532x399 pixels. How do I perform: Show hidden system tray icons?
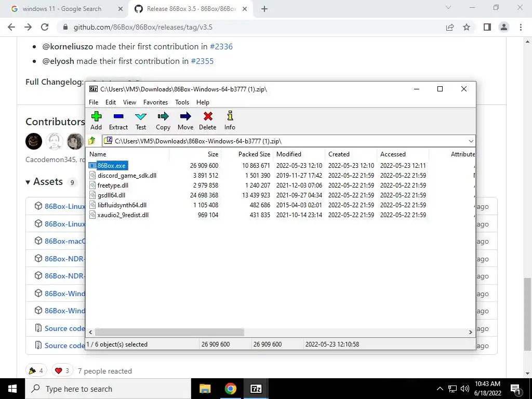(440, 389)
